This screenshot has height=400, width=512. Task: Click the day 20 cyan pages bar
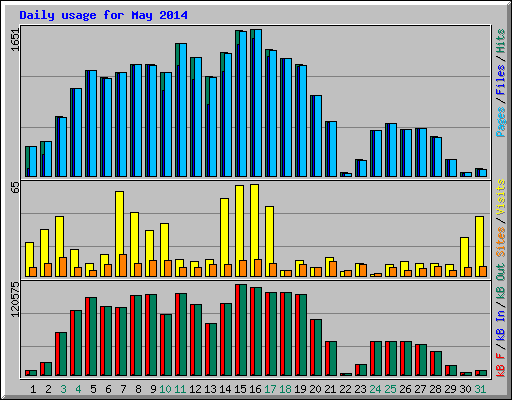[318, 136]
